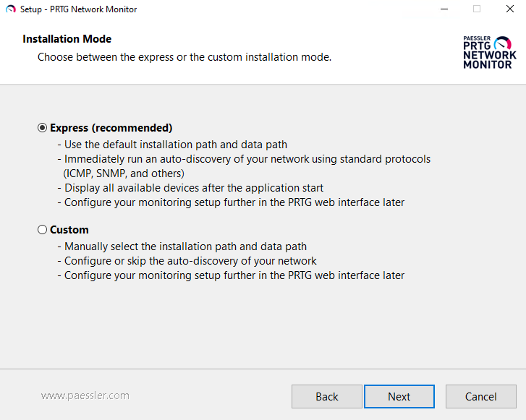Click Express option's 'Configure your monitoring setup' line
The width and height of the screenshot is (526, 420).
[x=232, y=202]
